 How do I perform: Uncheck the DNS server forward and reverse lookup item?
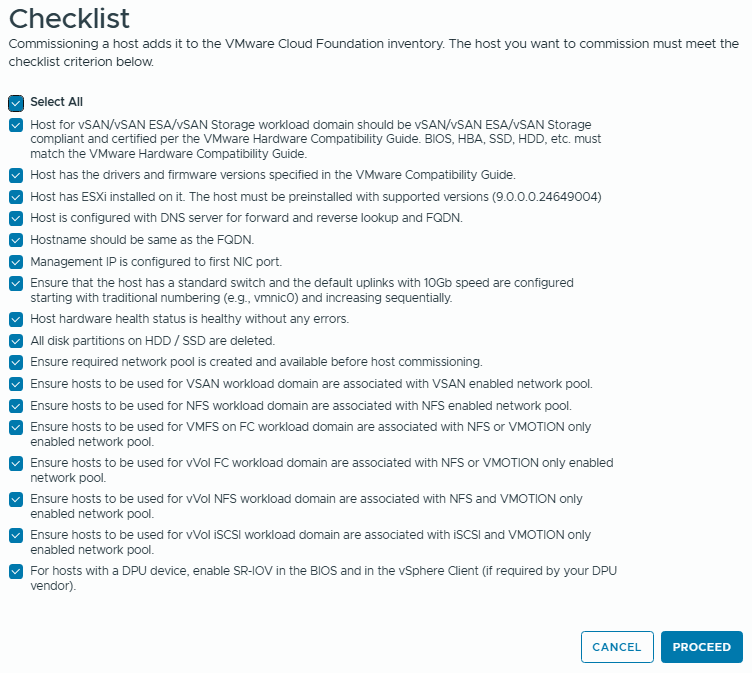pyautogui.click(x=15, y=218)
